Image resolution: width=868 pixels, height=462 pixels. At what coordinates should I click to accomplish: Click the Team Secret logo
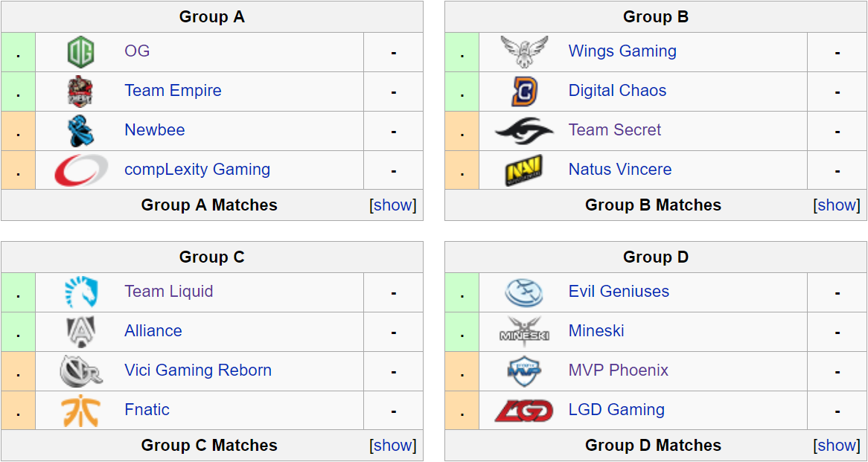[x=524, y=131]
